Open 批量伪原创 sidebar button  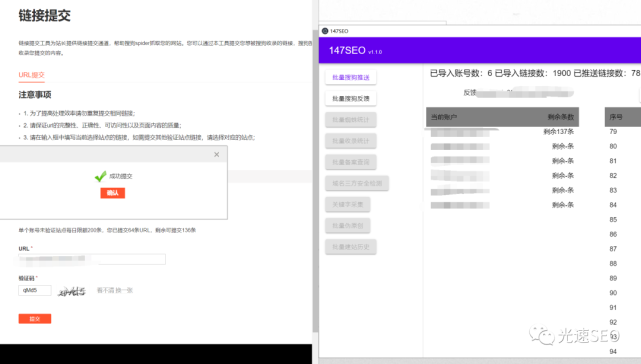point(348,226)
